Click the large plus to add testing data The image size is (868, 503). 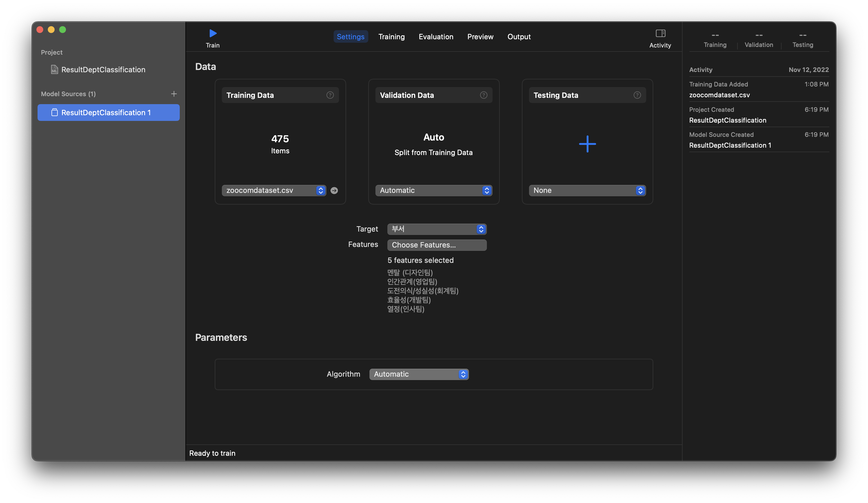[587, 144]
